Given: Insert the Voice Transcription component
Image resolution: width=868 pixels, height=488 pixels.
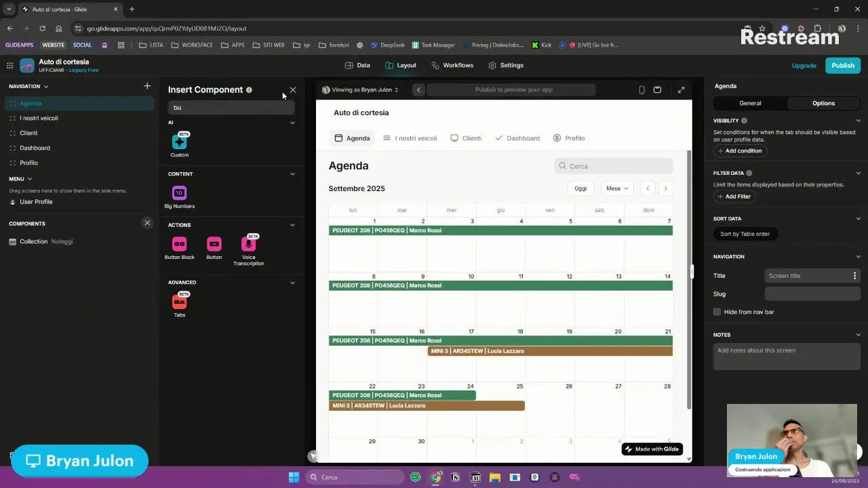Looking at the screenshot, I should click(249, 250).
